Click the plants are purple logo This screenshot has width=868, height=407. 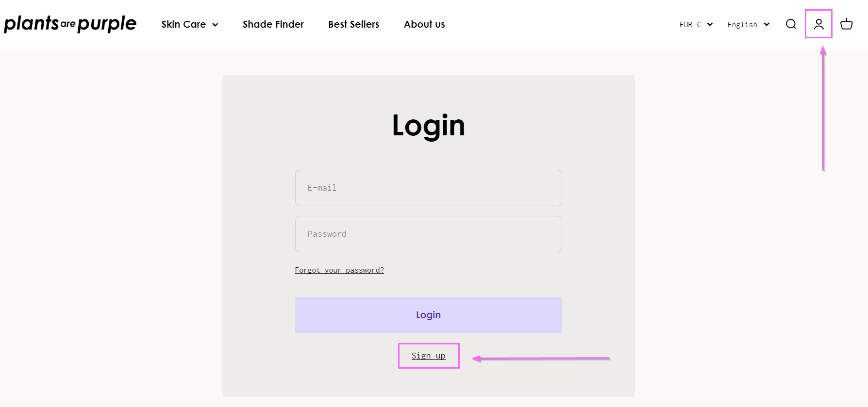pyautogui.click(x=70, y=24)
